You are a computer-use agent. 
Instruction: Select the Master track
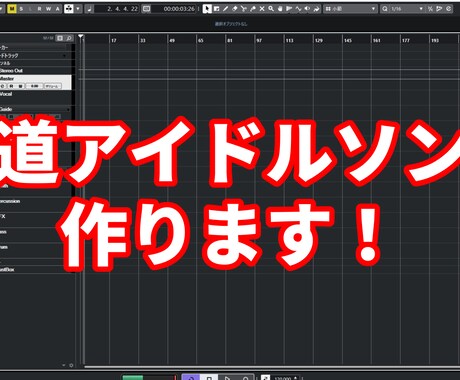(36, 82)
